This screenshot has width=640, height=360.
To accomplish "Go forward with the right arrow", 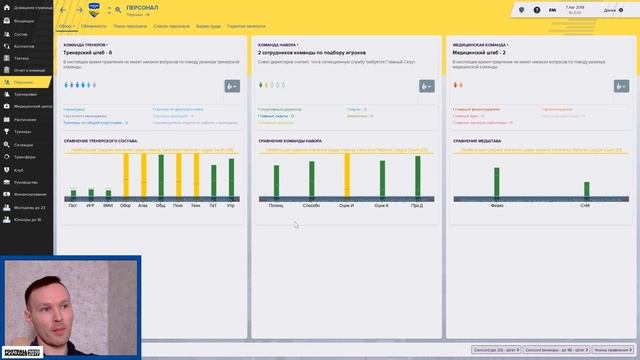I will [79, 10].
